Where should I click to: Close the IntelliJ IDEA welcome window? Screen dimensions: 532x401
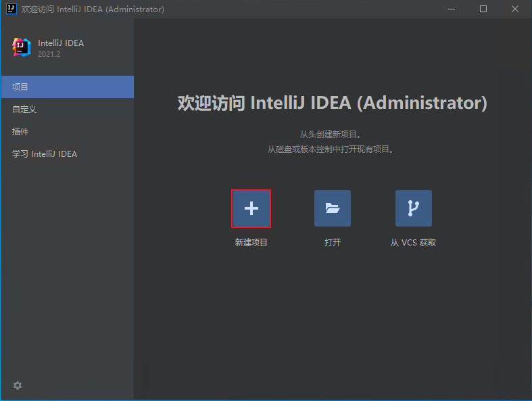pyautogui.click(x=515, y=9)
